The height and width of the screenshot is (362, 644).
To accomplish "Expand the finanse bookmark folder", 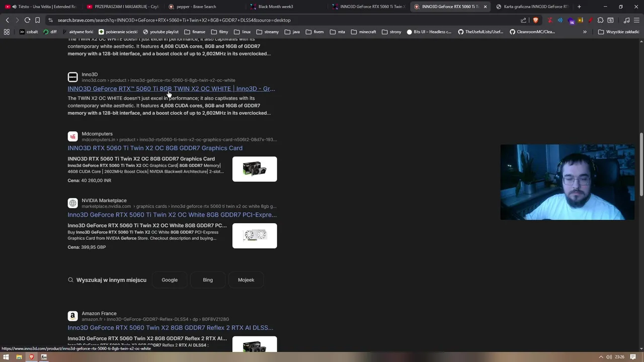I will [195, 32].
